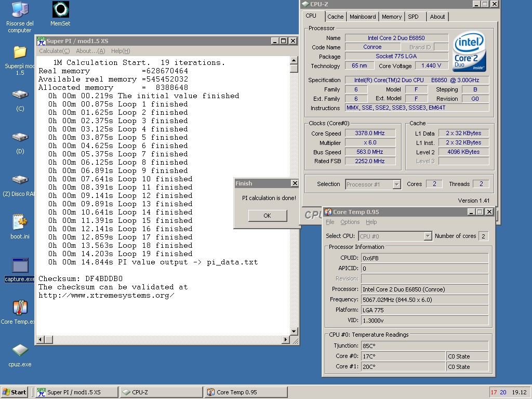Click the Core Temp VID value 1.3000v
Viewport: 532px width, 399px height.
[425, 320]
